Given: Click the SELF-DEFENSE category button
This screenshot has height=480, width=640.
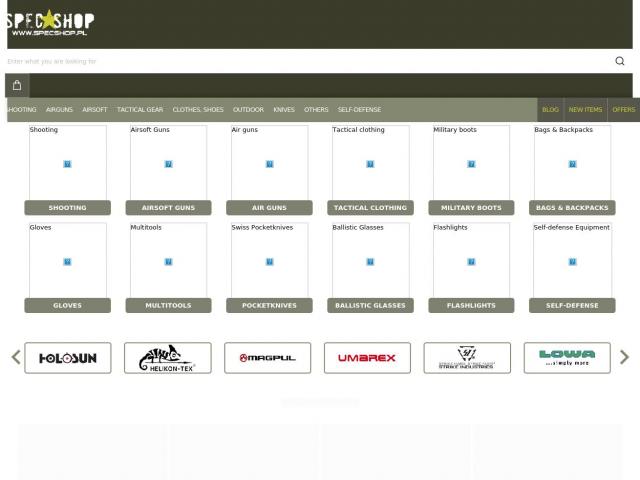Looking at the screenshot, I should (x=572, y=305).
